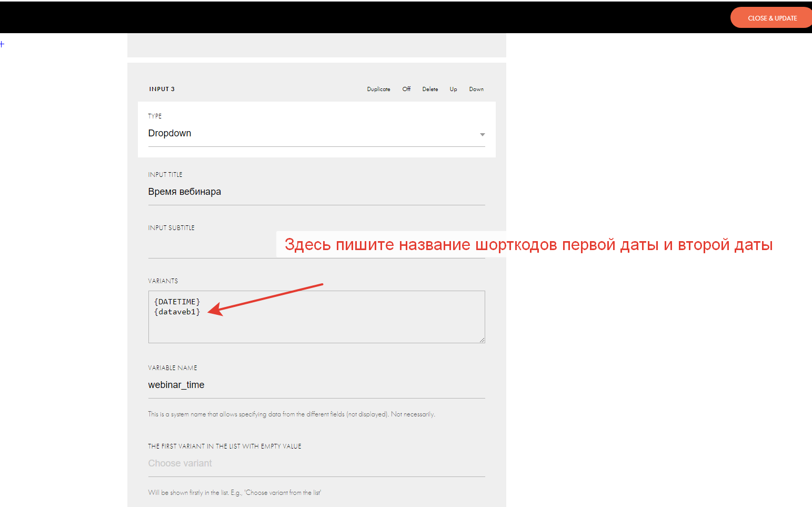The height and width of the screenshot is (507, 812).
Task: Edit the Input Title field
Action: pyautogui.click(x=316, y=192)
